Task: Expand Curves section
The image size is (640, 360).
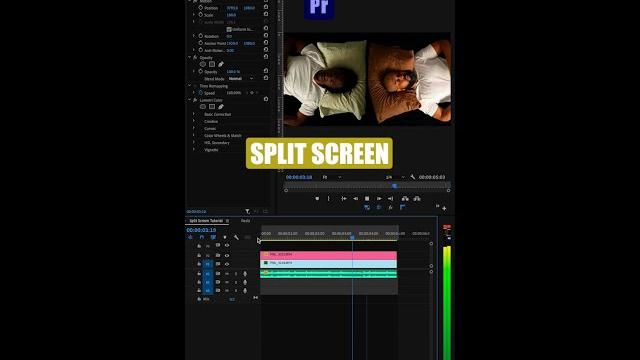Action: [194, 128]
